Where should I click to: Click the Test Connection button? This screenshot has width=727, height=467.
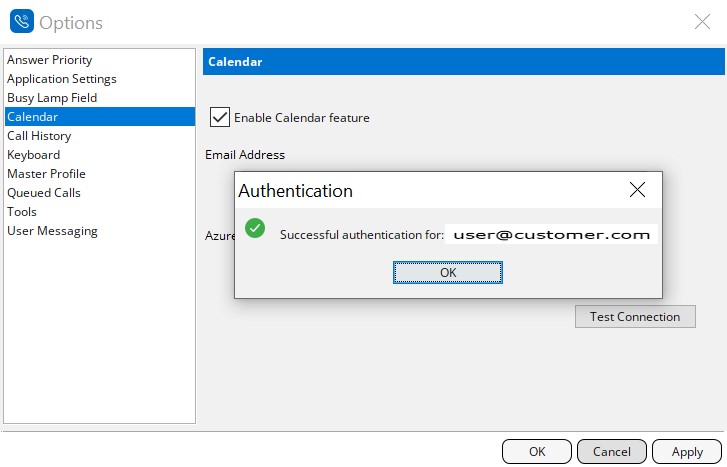click(635, 317)
